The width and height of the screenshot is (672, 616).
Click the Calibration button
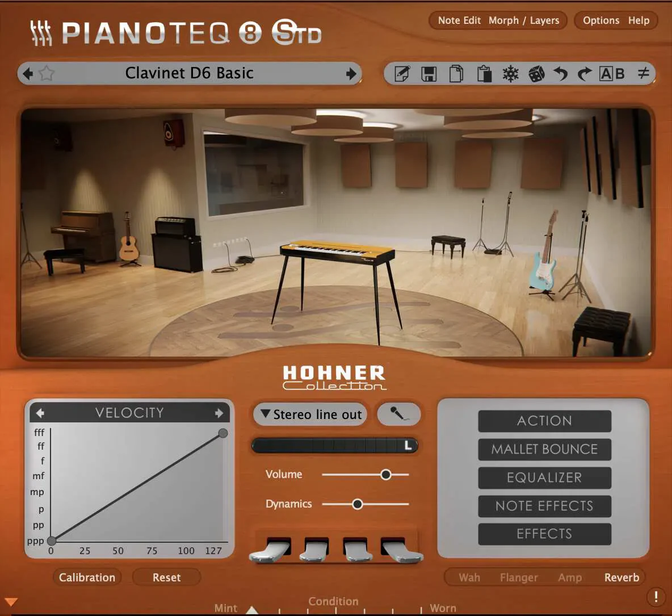click(x=87, y=577)
